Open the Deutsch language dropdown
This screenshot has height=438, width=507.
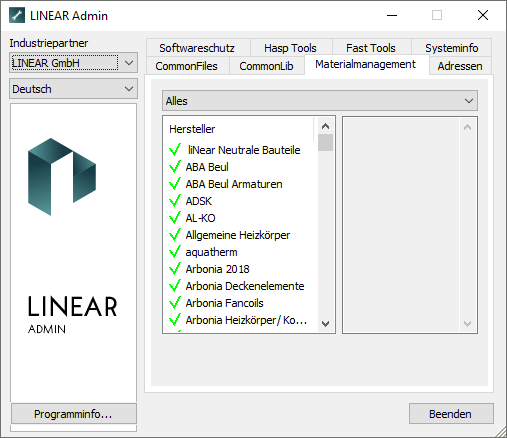point(73,89)
